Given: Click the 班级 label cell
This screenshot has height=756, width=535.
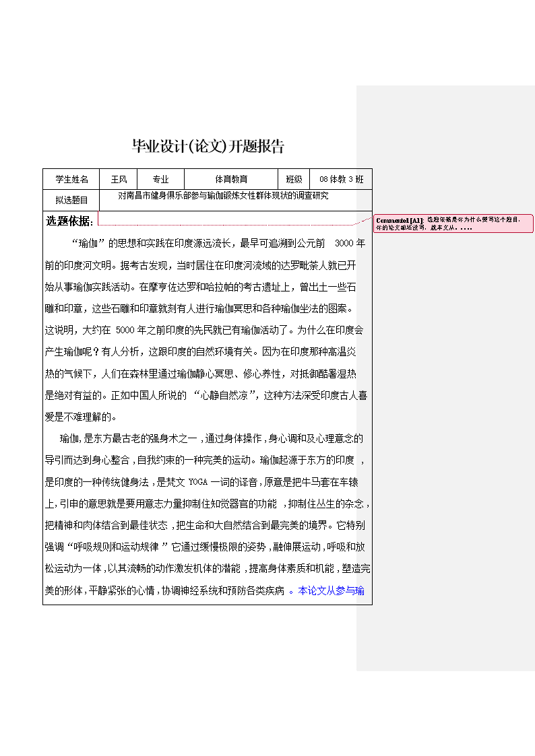Looking at the screenshot, I should tap(294, 179).
